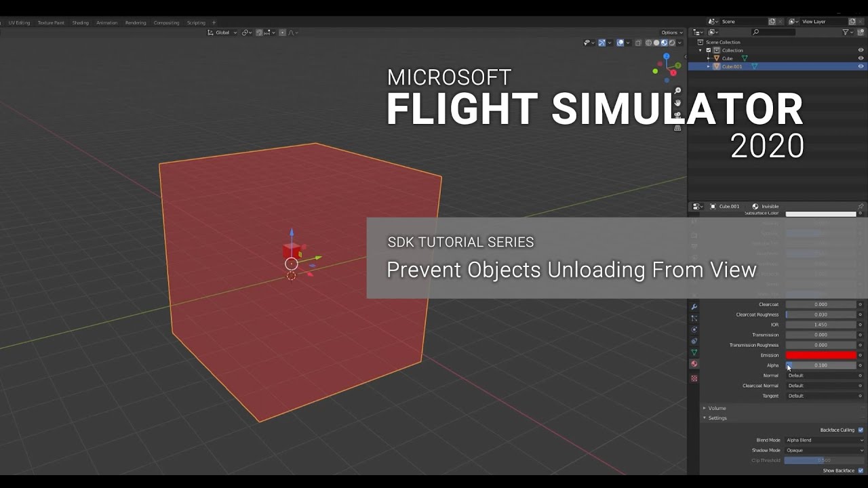
Task: Switch to the Rendering workspace tab
Action: (136, 22)
